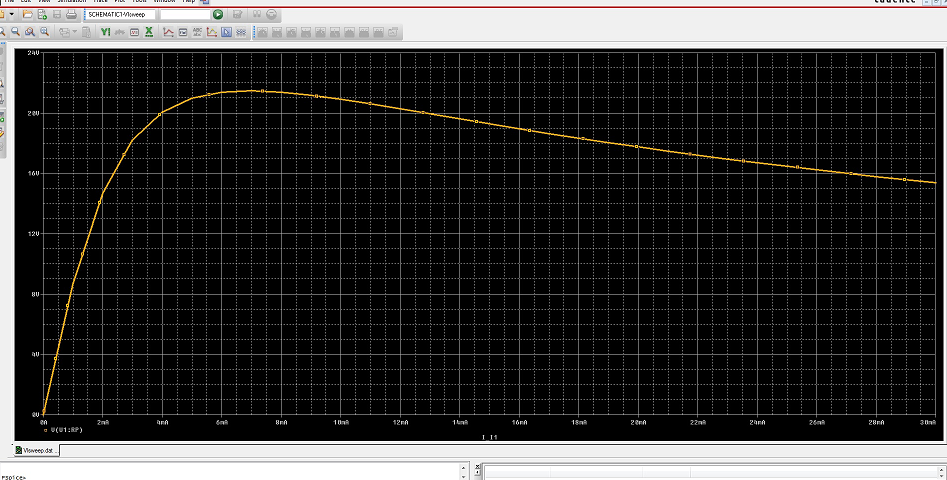The height and width of the screenshot is (480, 947).
Task: Toggle Mark Data Points icon
Action: (x=212, y=32)
